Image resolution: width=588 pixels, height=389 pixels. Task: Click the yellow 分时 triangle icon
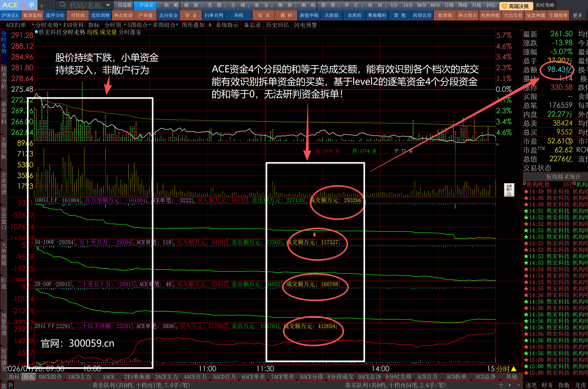click(514, 369)
